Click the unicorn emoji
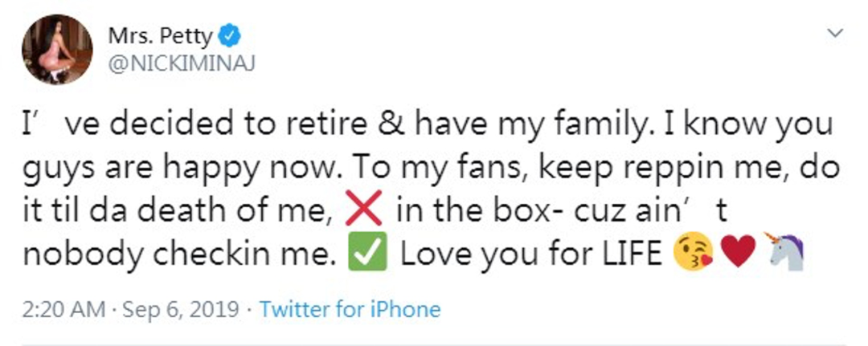The width and height of the screenshot is (868, 346). pyautogui.click(x=774, y=254)
